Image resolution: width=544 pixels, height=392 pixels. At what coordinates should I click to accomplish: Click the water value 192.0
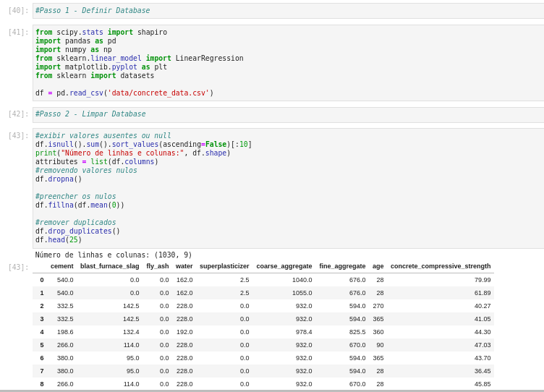184,332
